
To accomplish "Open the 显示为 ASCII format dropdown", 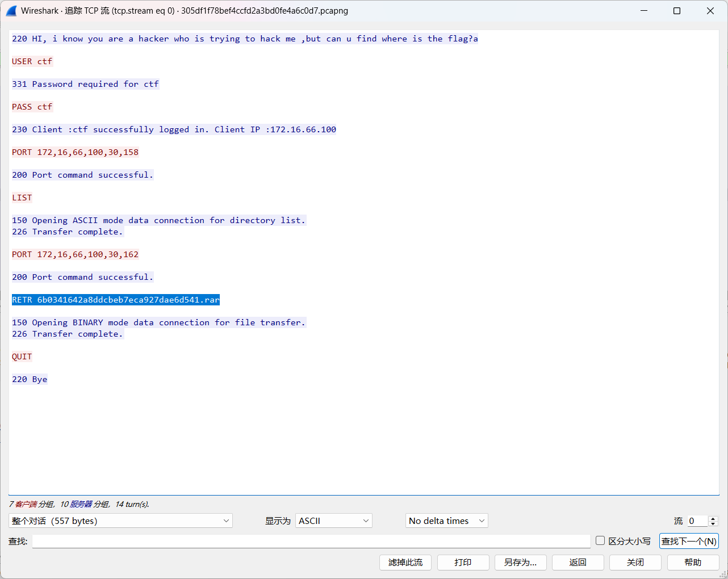I will 333,521.
